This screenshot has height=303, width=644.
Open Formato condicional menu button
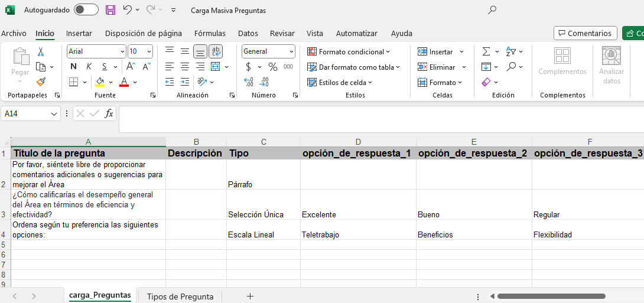[349, 51]
